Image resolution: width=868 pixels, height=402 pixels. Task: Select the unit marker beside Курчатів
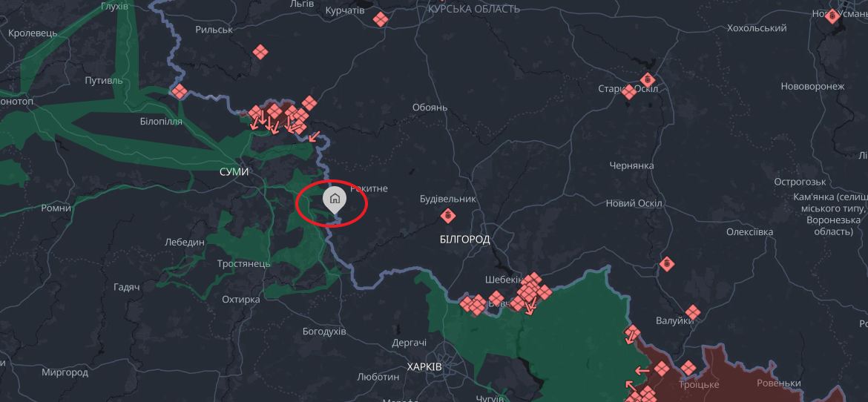point(381,19)
